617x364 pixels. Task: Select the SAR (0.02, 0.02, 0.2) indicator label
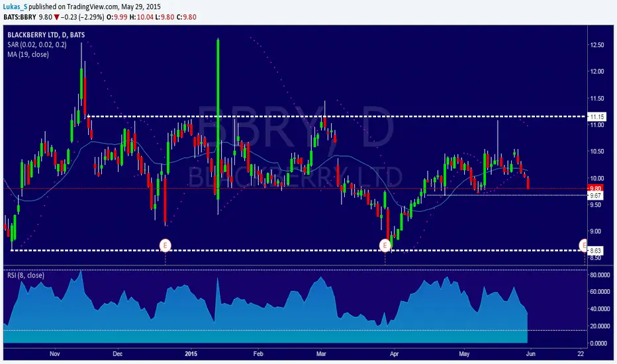37,44
